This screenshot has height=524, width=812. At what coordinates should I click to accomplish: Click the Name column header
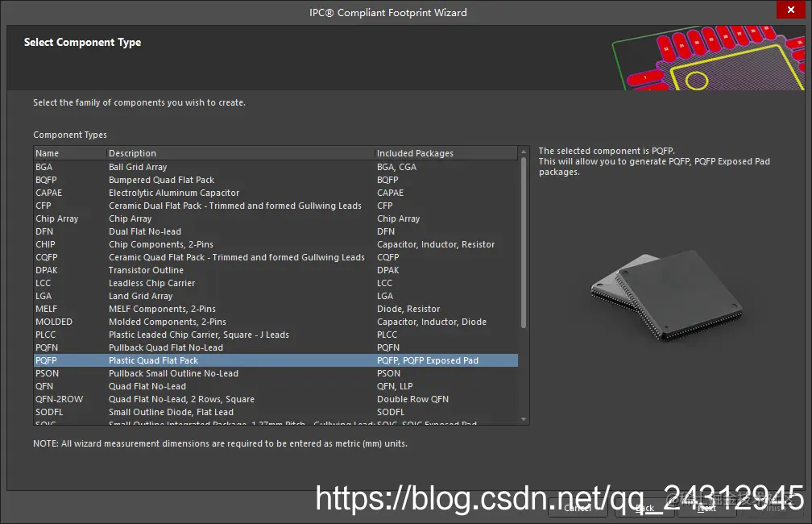click(x=70, y=153)
